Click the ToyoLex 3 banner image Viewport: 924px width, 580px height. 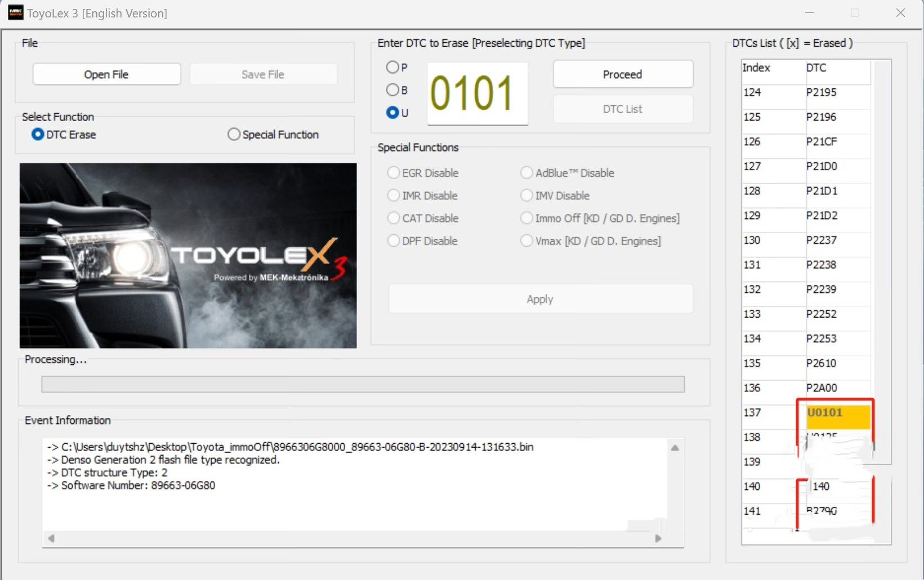point(188,256)
